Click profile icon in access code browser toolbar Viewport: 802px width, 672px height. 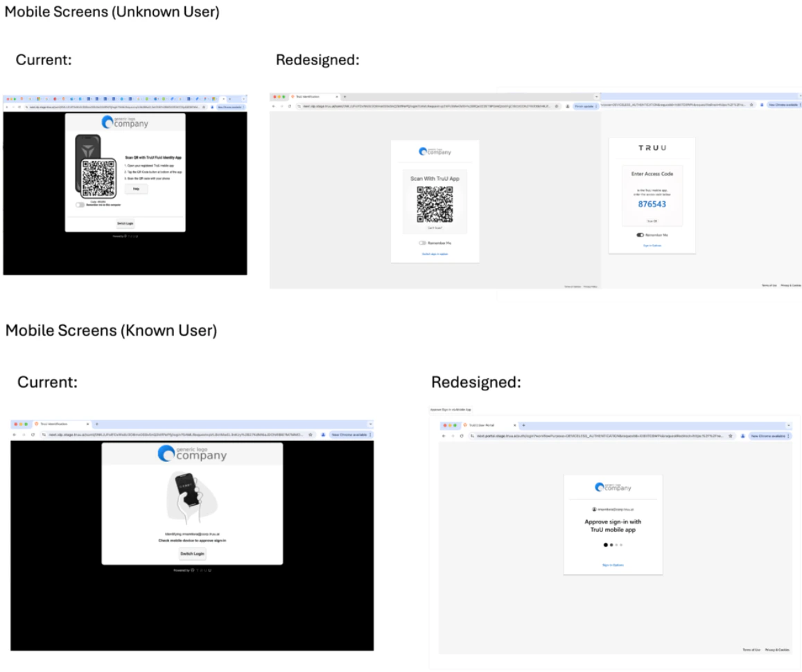(762, 105)
